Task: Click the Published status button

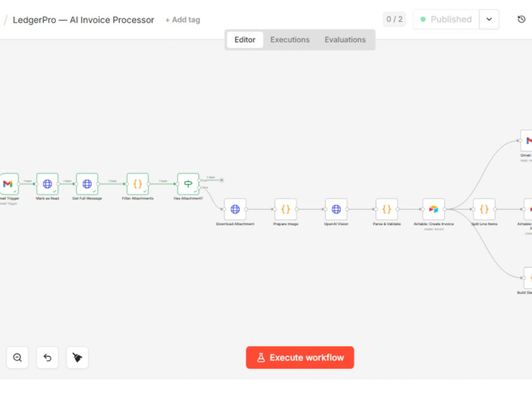Action: [446, 19]
